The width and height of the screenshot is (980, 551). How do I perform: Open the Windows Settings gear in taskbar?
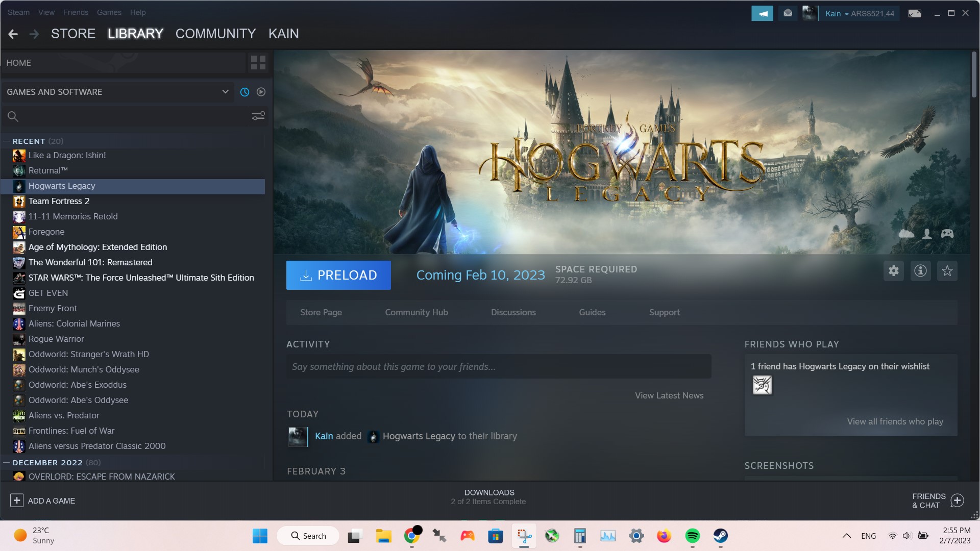coord(636,536)
